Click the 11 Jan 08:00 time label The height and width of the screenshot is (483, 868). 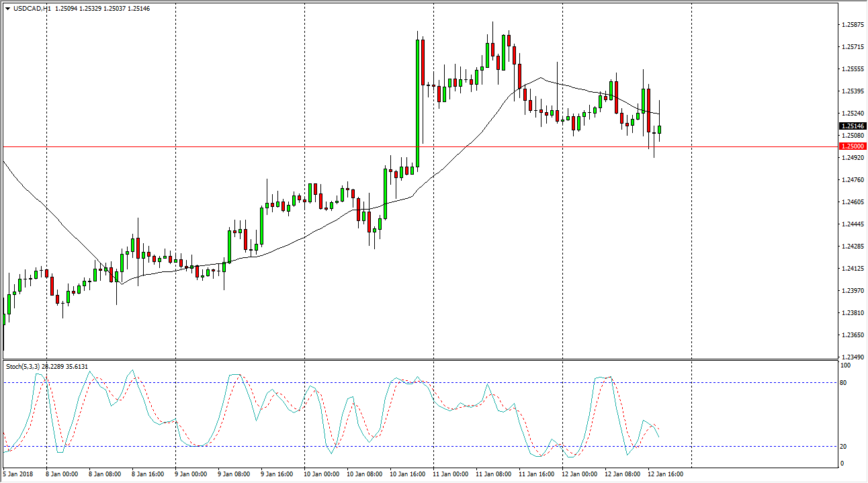pos(492,474)
